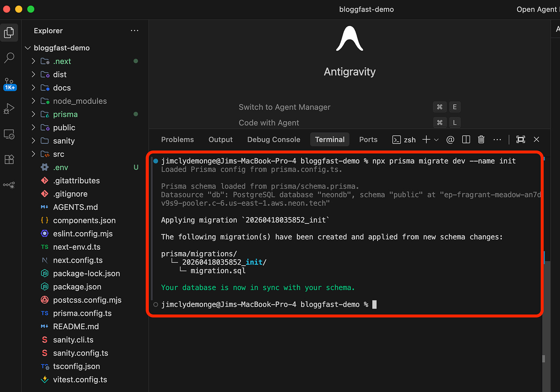The height and width of the screenshot is (392, 560).
Task: Open the Extensions view
Action: pyautogui.click(x=9, y=159)
